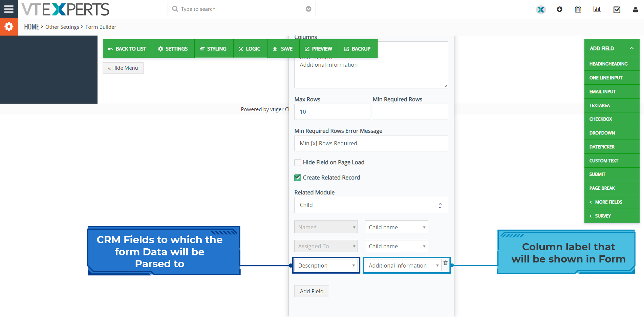This screenshot has width=644, height=317.
Task: Click the orange settings gear icon
Action: pyautogui.click(x=9, y=27)
